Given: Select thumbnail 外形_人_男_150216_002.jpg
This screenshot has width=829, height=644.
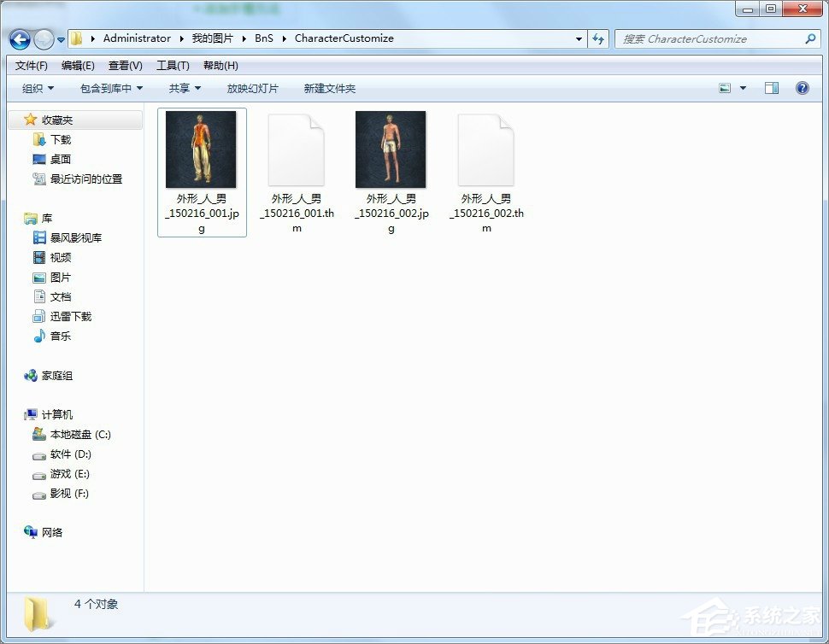Looking at the screenshot, I should coord(391,150).
